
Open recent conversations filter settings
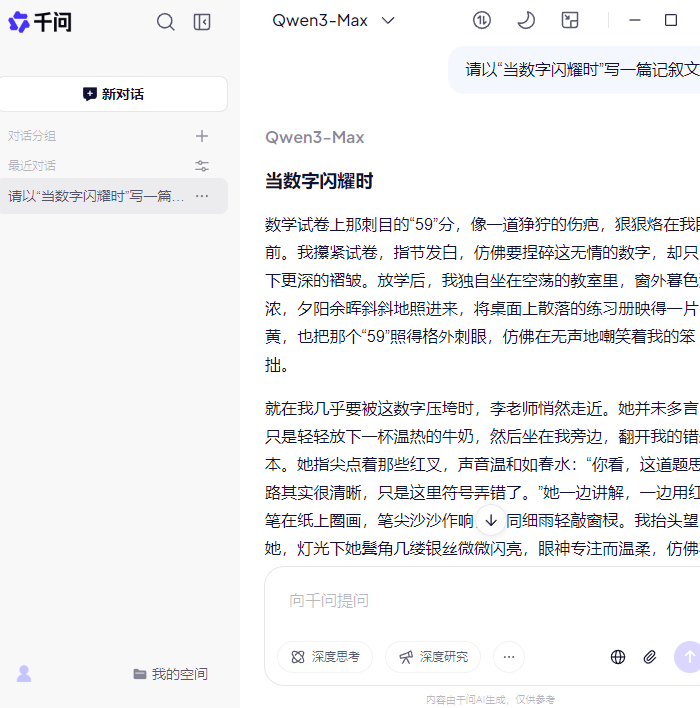pos(202,166)
